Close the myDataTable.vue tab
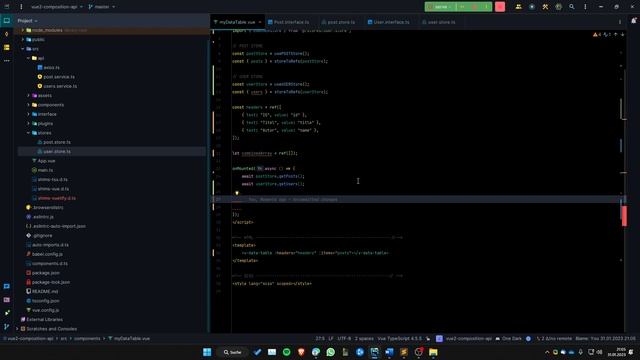The width and height of the screenshot is (640, 360). click(260, 22)
